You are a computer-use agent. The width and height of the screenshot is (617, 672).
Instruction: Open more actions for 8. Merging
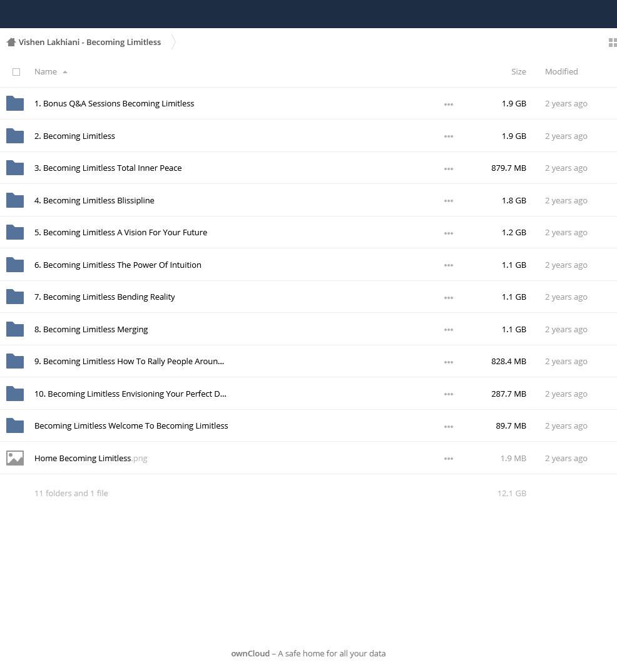pos(449,330)
